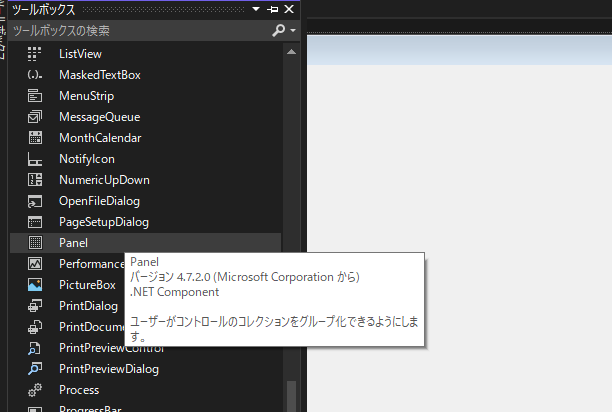
Task: Click the toolbox scrollbar thumb
Action: 291,396
